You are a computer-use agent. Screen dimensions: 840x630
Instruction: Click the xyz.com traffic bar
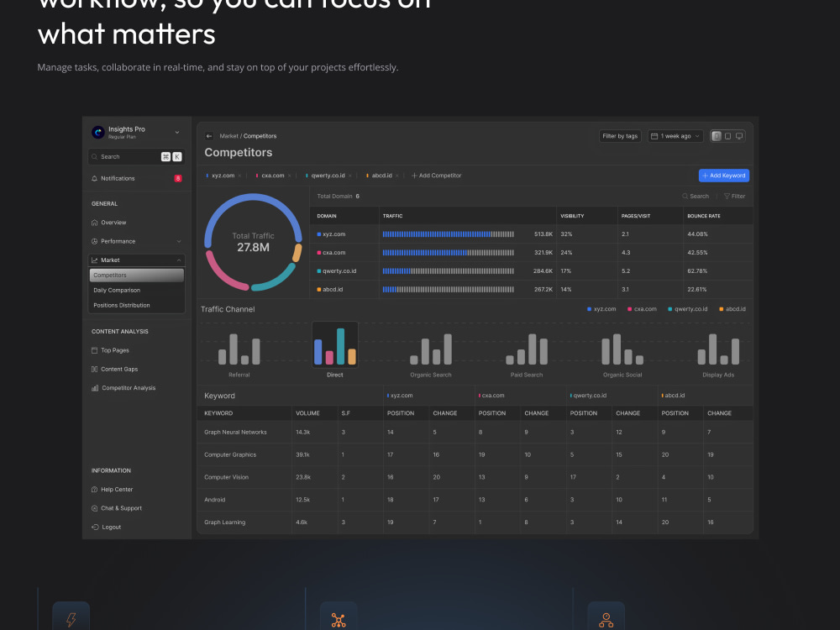point(449,234)
